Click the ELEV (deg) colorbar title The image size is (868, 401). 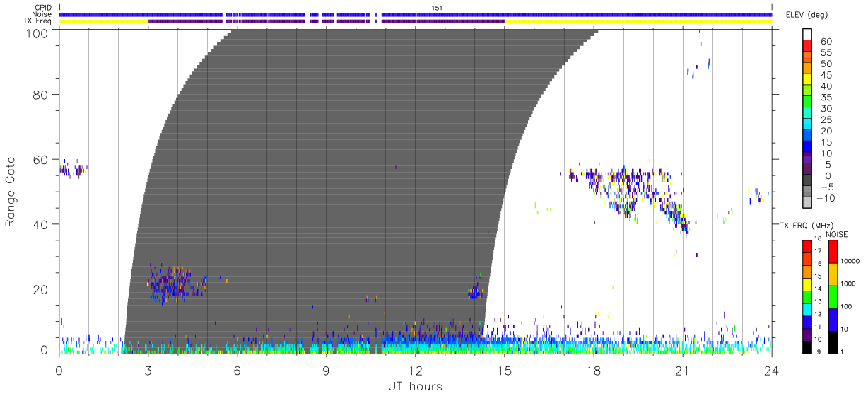click(x=807, y=15)
